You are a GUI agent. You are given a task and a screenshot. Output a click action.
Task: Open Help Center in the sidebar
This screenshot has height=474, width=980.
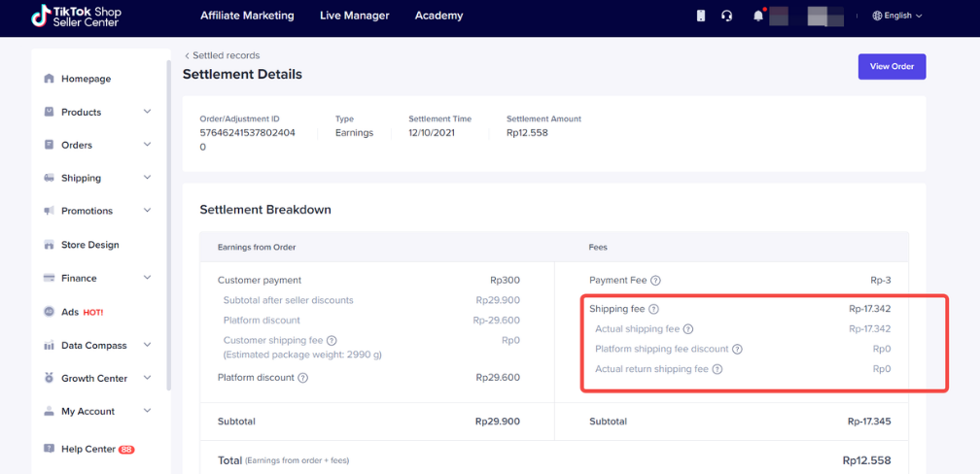(x=87, y=449)
